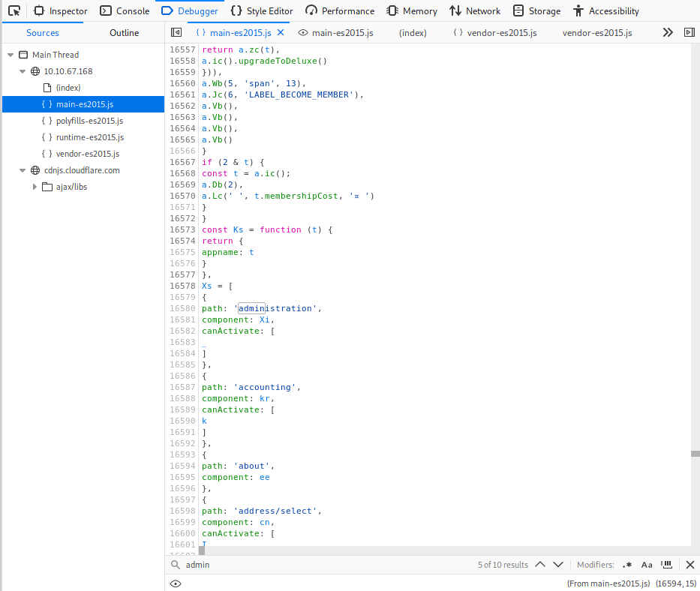Open the Network tab

click(x=475, y=10)
